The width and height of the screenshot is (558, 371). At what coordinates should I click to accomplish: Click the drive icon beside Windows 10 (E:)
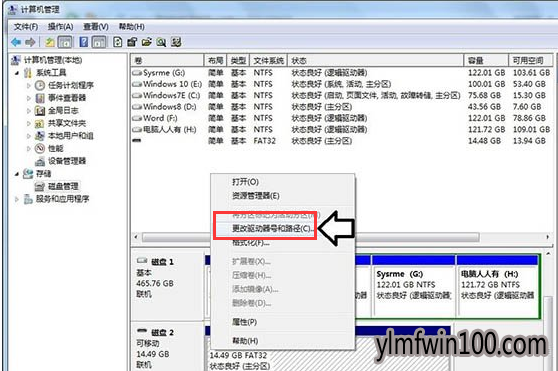click(x=137, y=84)
